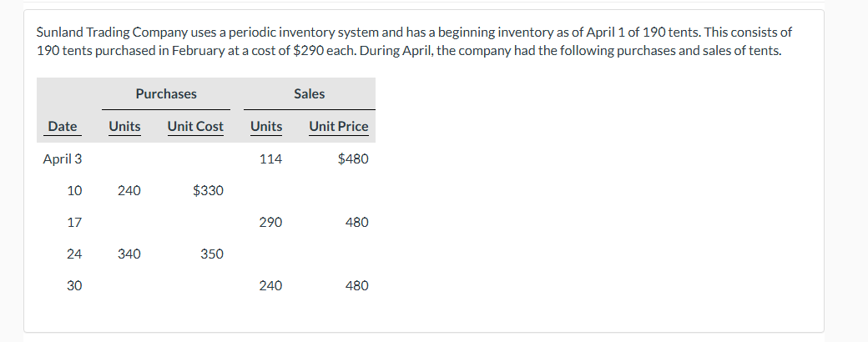The width and height of the screenshot is (868, 342).
Task: Click the Sunland Trading Company paragraph text
Action: [414, 42]
